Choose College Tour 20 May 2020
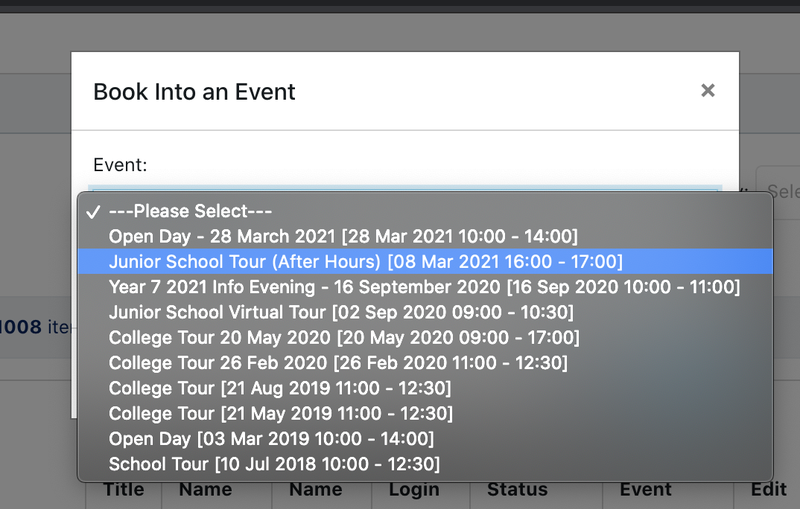800x509 pixels. 343,338
